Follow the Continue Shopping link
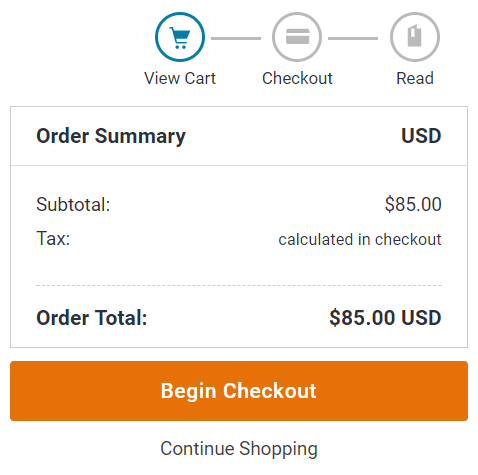478x475 pixels. [x=239, y=449]
